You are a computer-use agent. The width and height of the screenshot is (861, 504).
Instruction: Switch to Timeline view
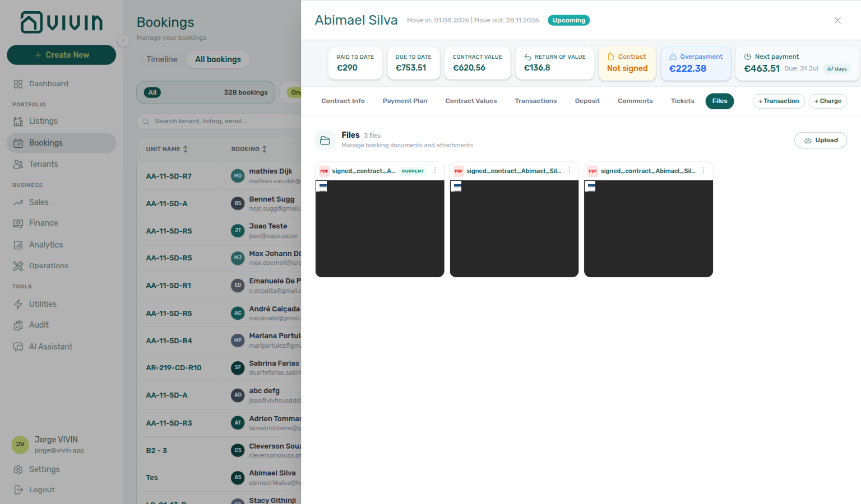[x=162, y=59]
